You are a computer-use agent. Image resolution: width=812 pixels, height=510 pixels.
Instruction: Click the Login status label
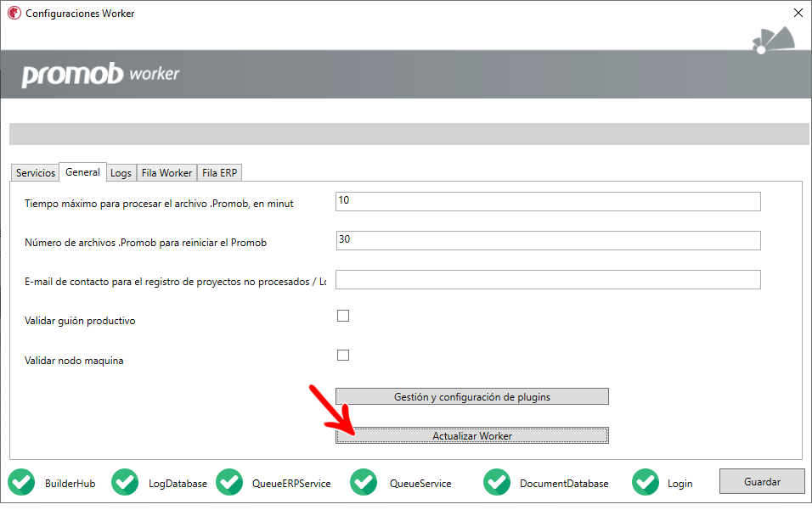(679, 483)
